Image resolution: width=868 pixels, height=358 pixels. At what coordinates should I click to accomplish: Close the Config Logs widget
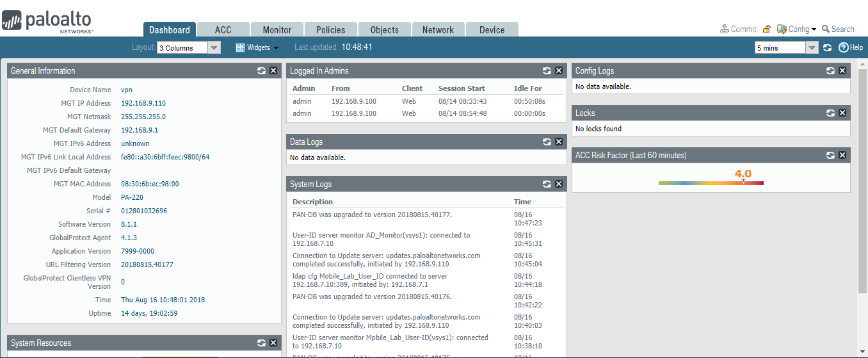pyautogui.click(x=842, y=71)
